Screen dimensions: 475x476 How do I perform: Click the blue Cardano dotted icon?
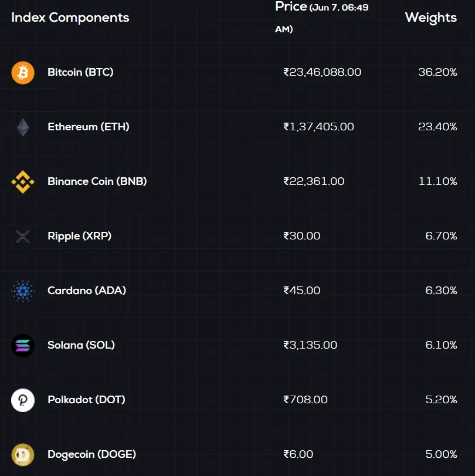tap(23, 291)
